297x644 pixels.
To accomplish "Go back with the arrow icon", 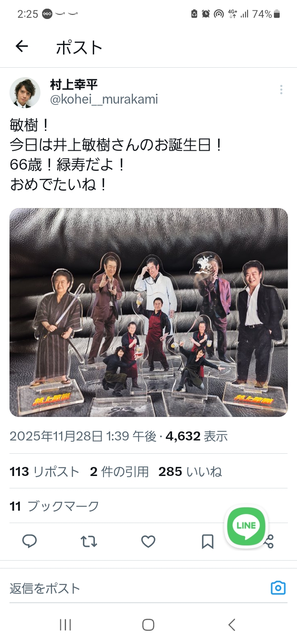I will click(21, 46).
